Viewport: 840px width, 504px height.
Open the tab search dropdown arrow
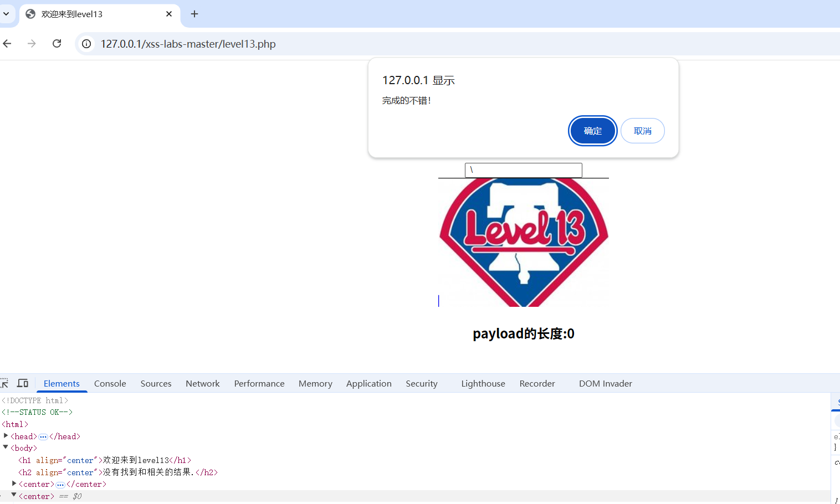click(6, 14)
